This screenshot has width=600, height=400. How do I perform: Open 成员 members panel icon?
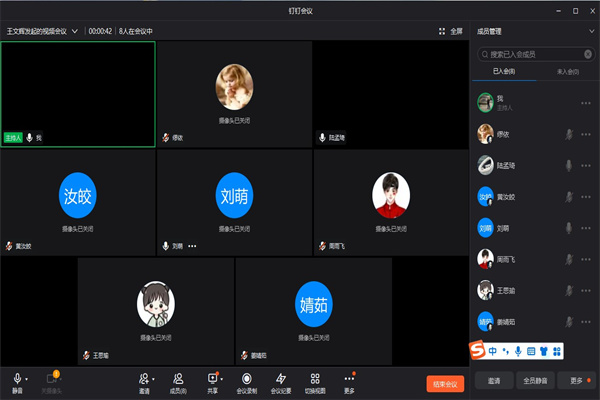[x=178, y=378]
